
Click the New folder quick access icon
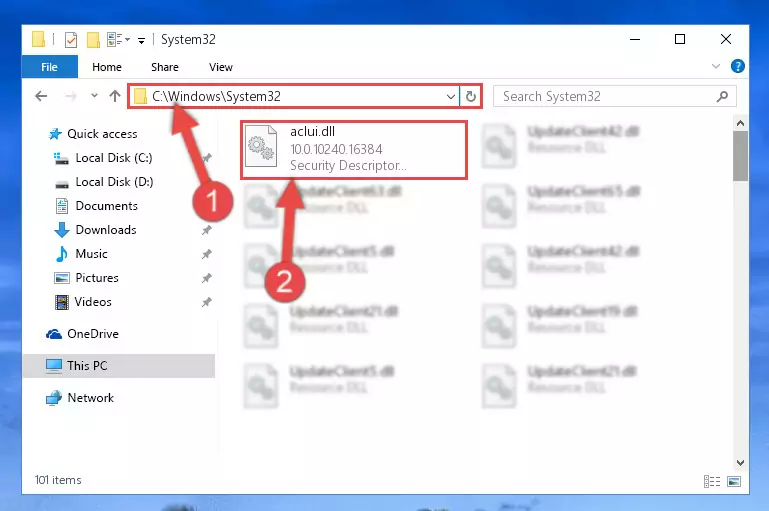[93, 40]
